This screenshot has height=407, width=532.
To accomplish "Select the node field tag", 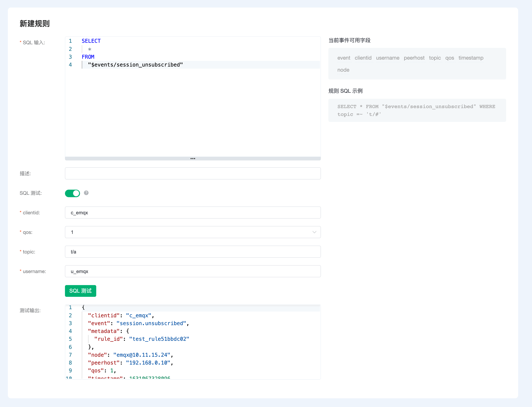I will click(x=343, y=70).
